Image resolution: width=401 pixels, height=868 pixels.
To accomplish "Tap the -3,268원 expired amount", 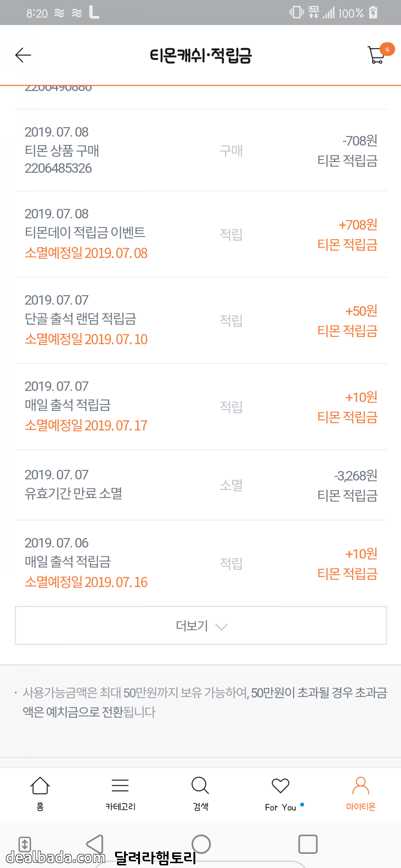I will click(x=356, y=476).
